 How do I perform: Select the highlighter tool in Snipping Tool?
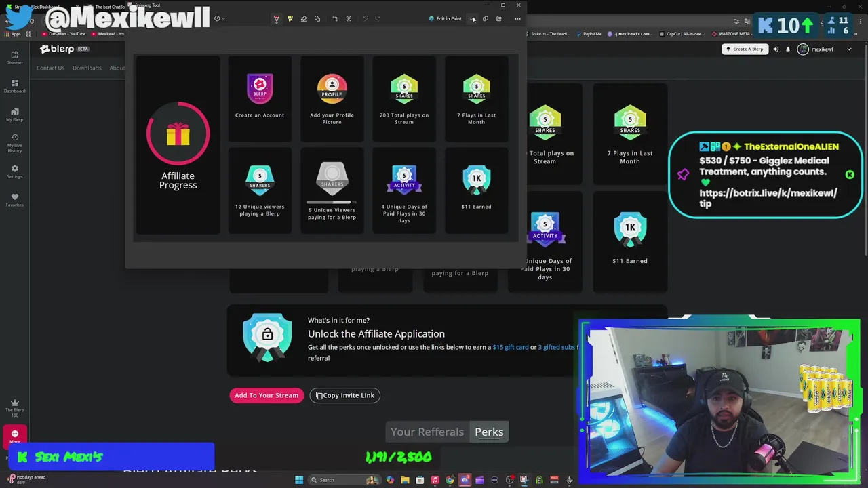290,19
